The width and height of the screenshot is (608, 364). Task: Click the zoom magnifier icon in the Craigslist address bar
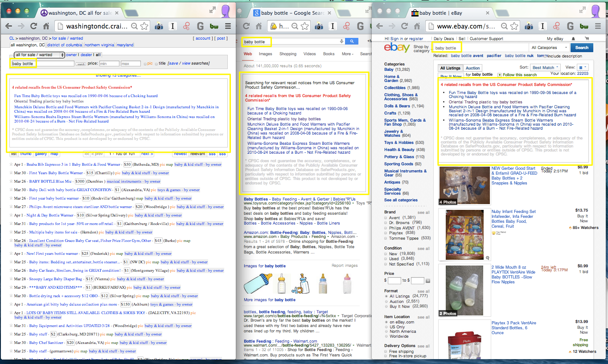pyautogui.click(x=134, y=26)
